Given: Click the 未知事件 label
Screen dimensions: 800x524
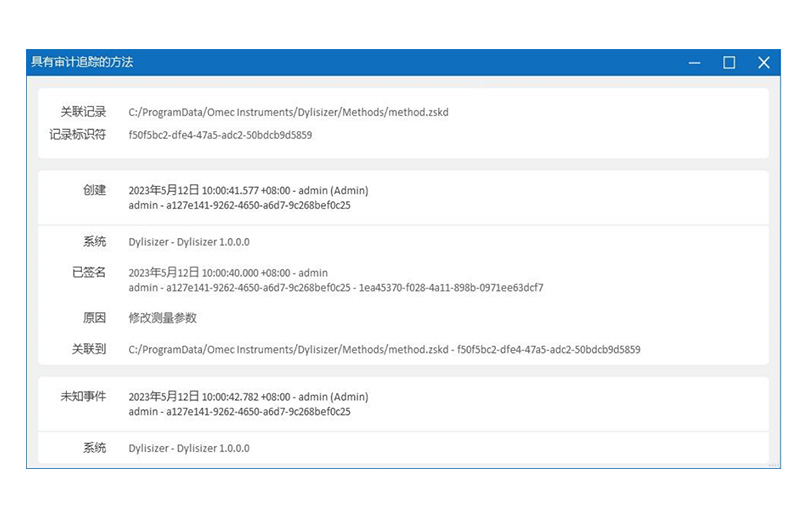Looking at the screenshot, I should (x=83, y=396).
